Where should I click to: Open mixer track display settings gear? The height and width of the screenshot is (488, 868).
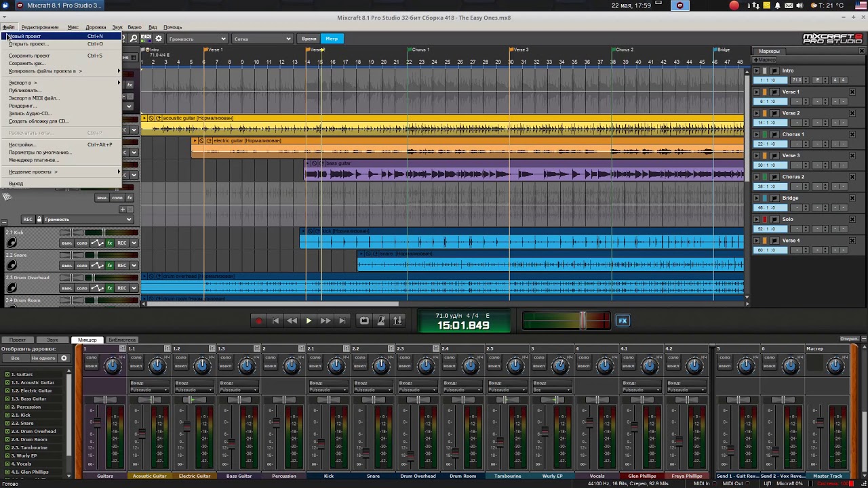(64, 358)
